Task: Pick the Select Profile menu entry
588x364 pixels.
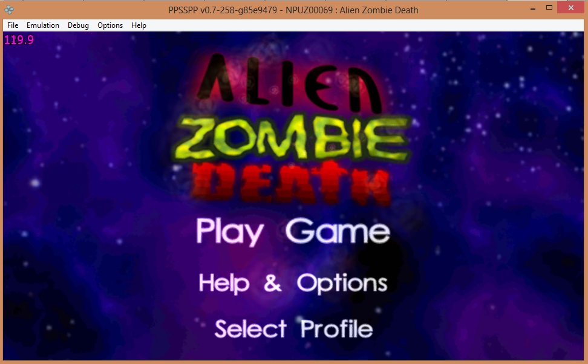Action: pos(293,329)
